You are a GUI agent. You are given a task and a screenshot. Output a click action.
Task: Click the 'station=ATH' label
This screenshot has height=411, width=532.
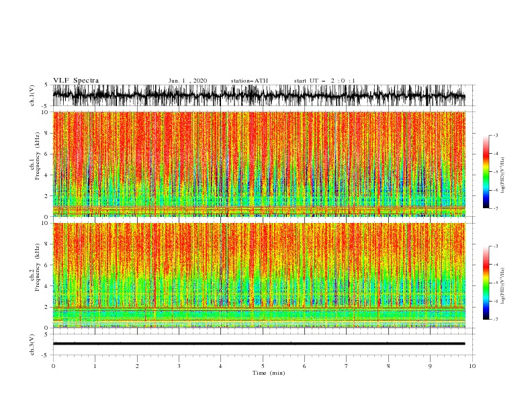click(249, 81)
